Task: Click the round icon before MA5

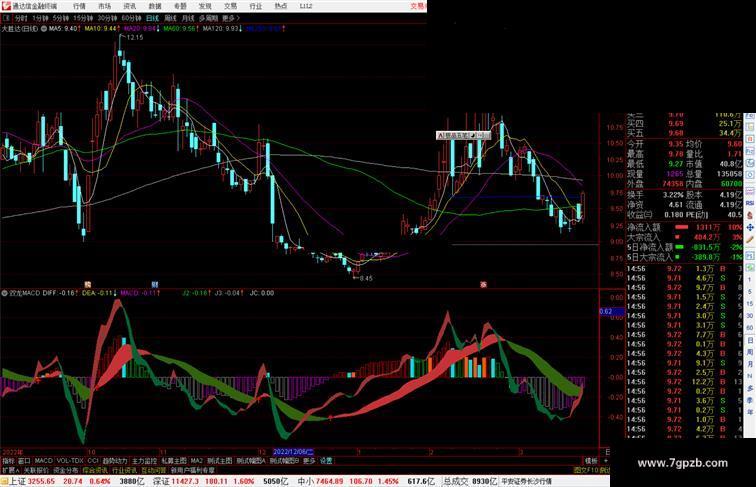Action: click(44, 29)
